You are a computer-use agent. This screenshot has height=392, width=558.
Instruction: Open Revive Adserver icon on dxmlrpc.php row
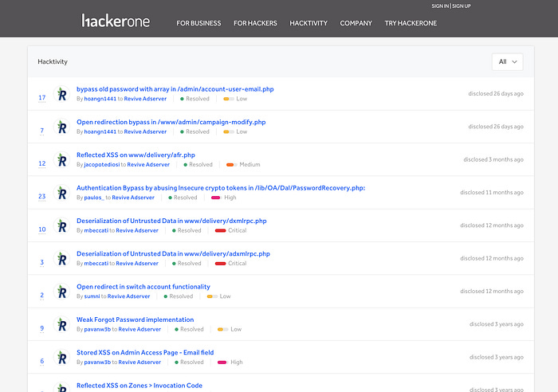(x=61, y=226)
